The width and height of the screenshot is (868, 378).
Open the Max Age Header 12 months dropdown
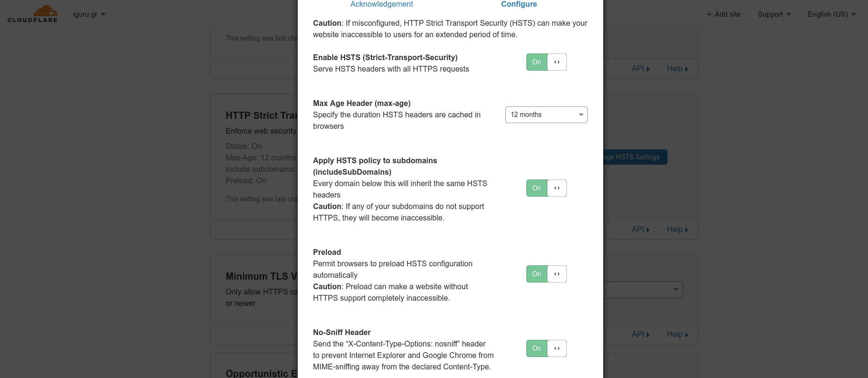point(546,115)
